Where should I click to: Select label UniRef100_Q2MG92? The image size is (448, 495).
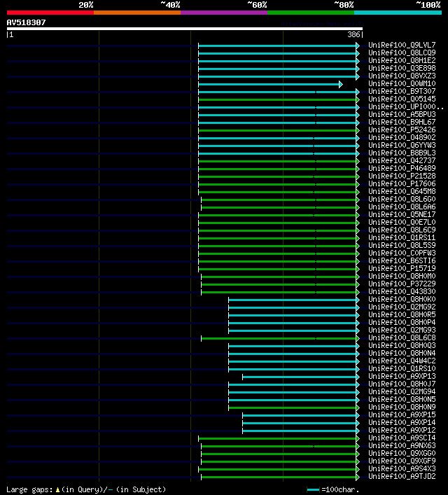pyautogui.click(x=402, y=307)
